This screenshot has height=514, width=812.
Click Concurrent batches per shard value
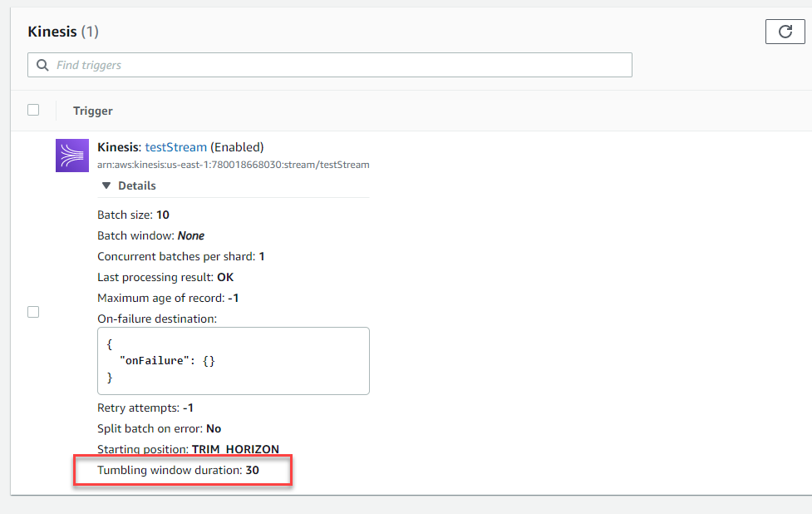pyautogui.click(x=262, y=256)
